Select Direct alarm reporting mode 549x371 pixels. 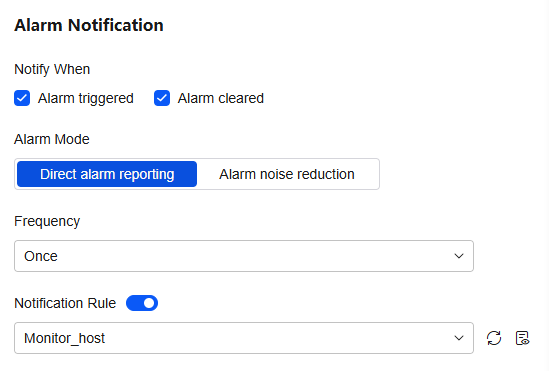click(x=107, y=174)
